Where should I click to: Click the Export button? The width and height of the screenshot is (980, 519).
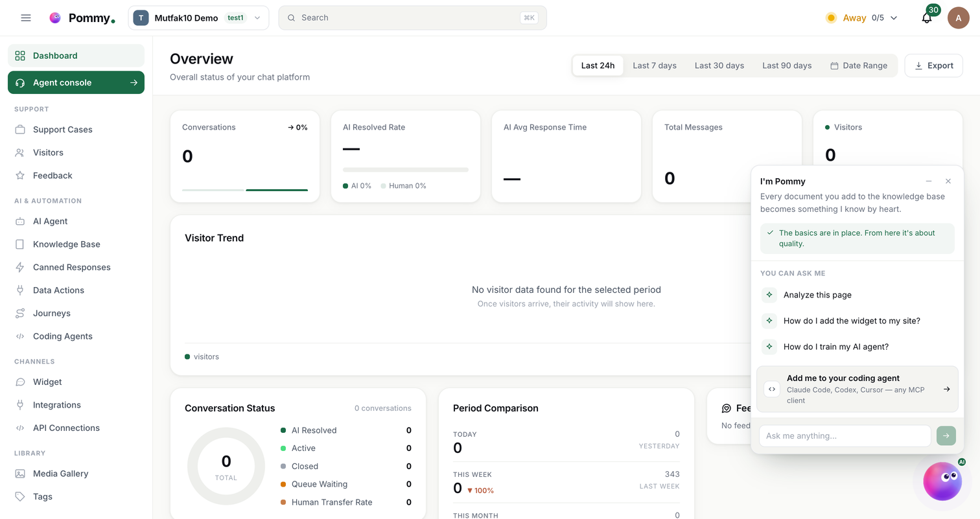[934, 65]
